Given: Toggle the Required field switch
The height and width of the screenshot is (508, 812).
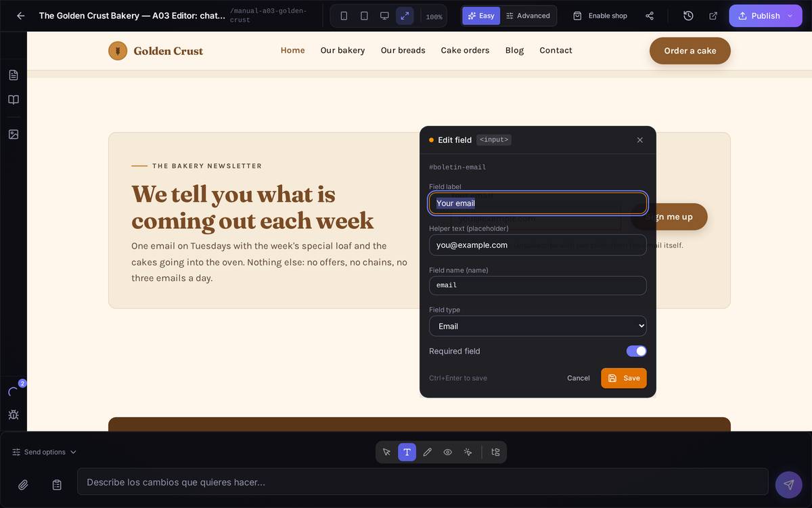Looking at the screenshot, I should click(x=636, y=351).
